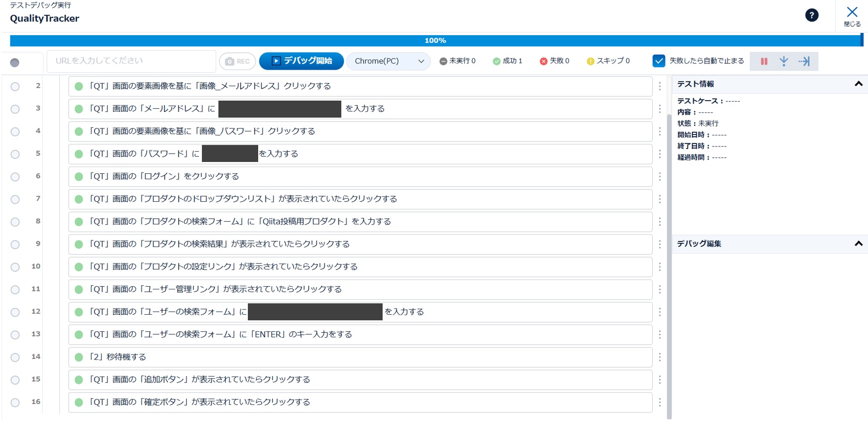The height and width of the screenshot is (423, 868).
Task: Click the green status dot of step 5
Action: [79, 154]
